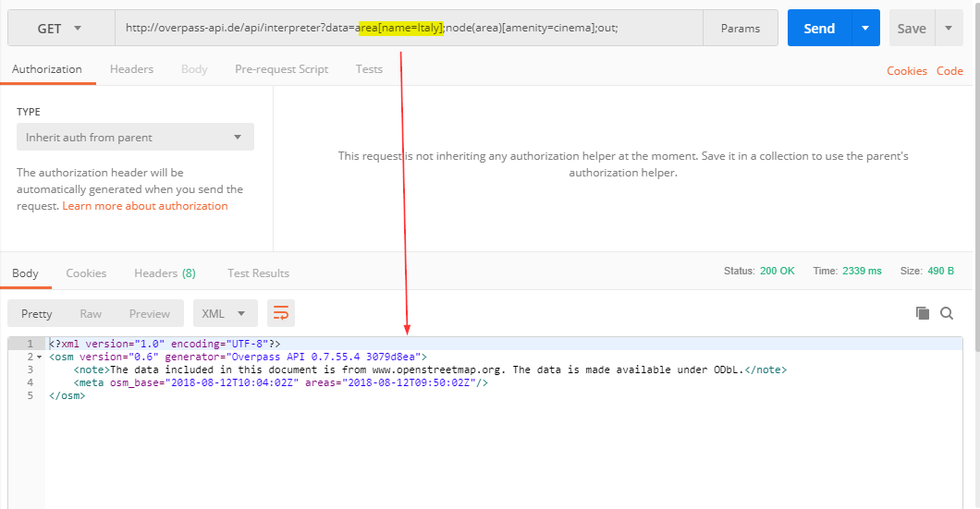Click the 2339 ms time value
This screenshot has width=980, height=509.
(862, 271)
